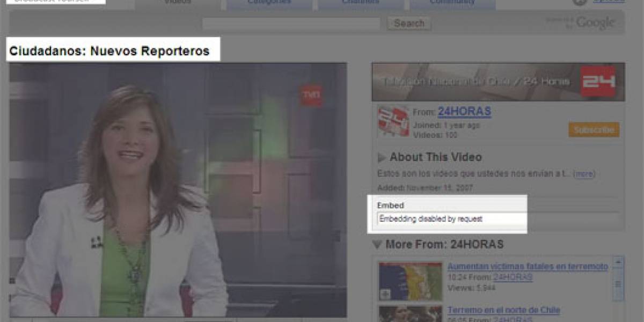Switch to the Channels tab
Viewport: 644px width, 322px height.
click(x=361, y=3)
